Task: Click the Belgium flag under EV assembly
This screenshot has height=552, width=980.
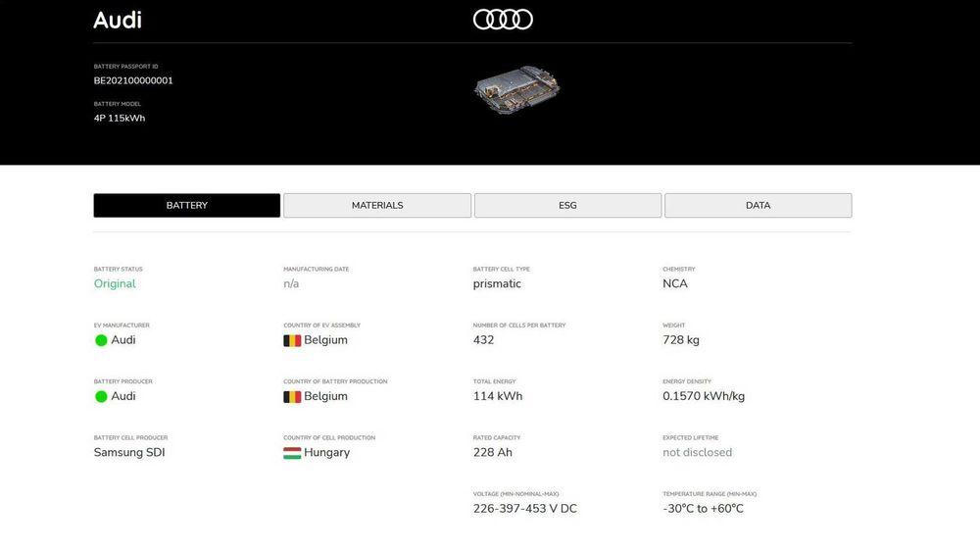Action: tap(292, 340)
